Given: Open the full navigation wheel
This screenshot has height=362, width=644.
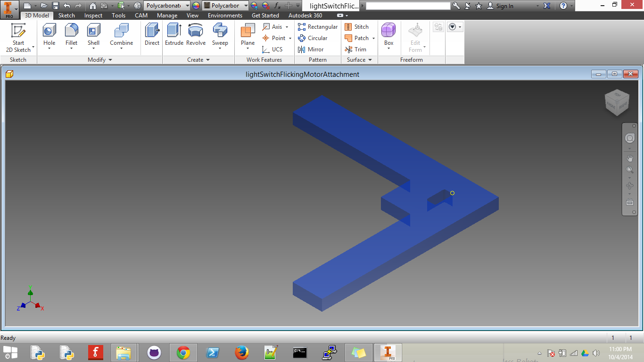Looking at the screenshot, I should coord(630,138).
